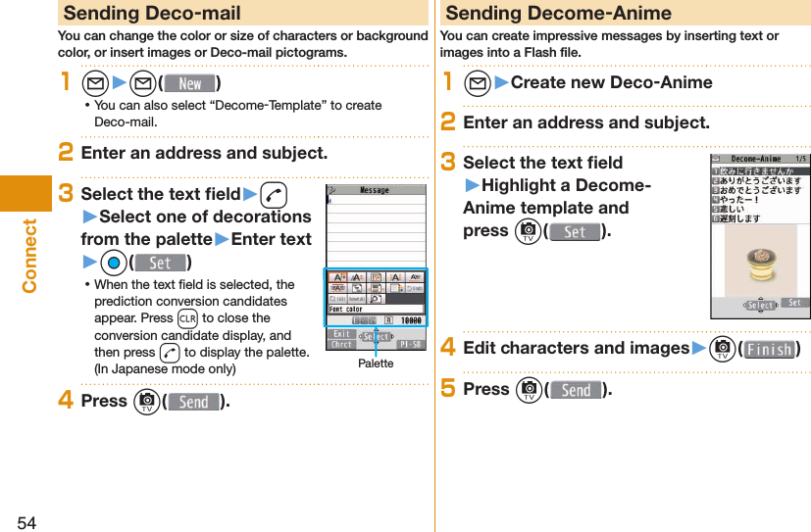Click page number 54
This screenshot has height=532, width=811.
click(x=26, y=523)
